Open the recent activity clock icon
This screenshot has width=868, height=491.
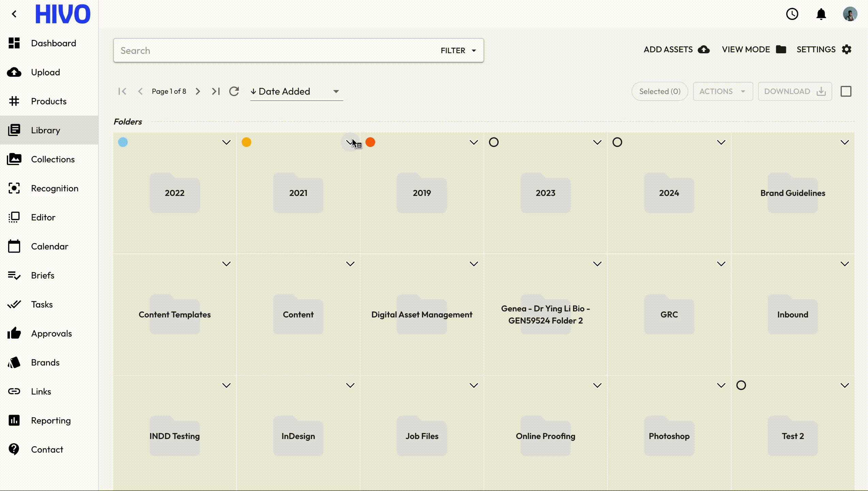(792, 14)
